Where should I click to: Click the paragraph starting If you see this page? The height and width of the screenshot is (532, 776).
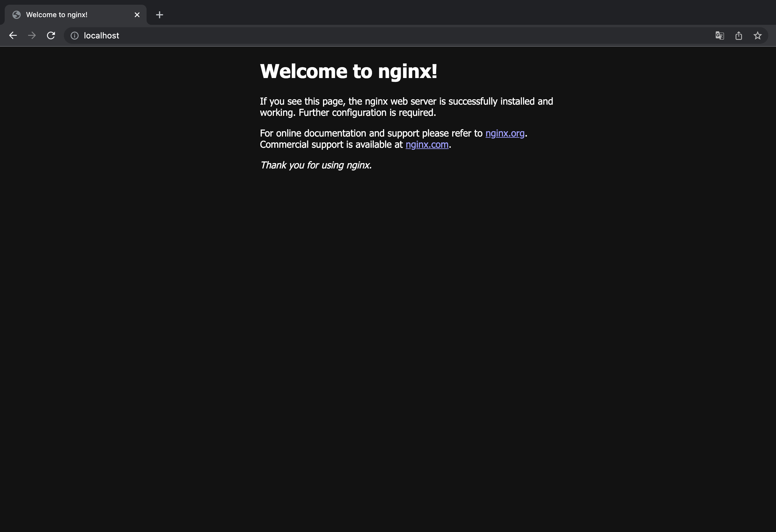coord(406,107)
